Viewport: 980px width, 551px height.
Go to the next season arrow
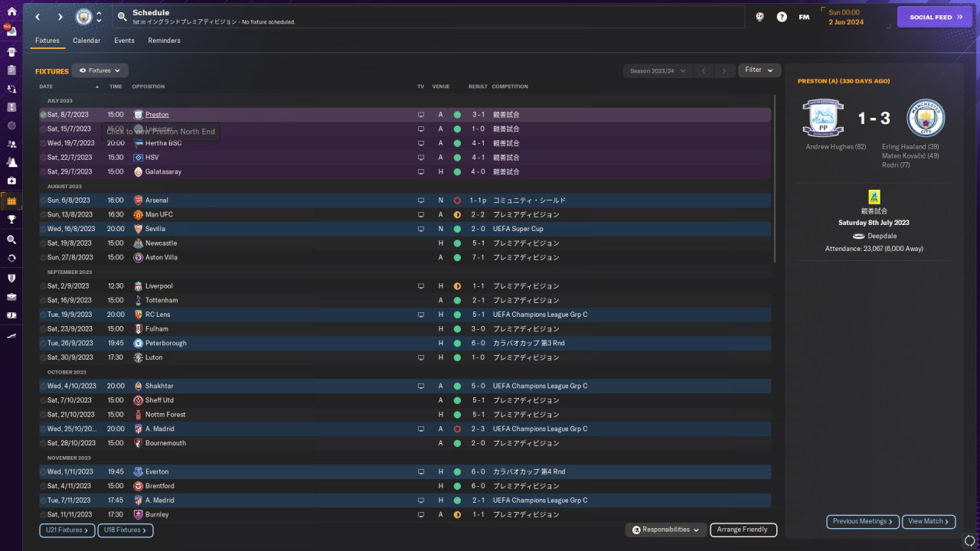pyautogui.click(x=724, y=70)
